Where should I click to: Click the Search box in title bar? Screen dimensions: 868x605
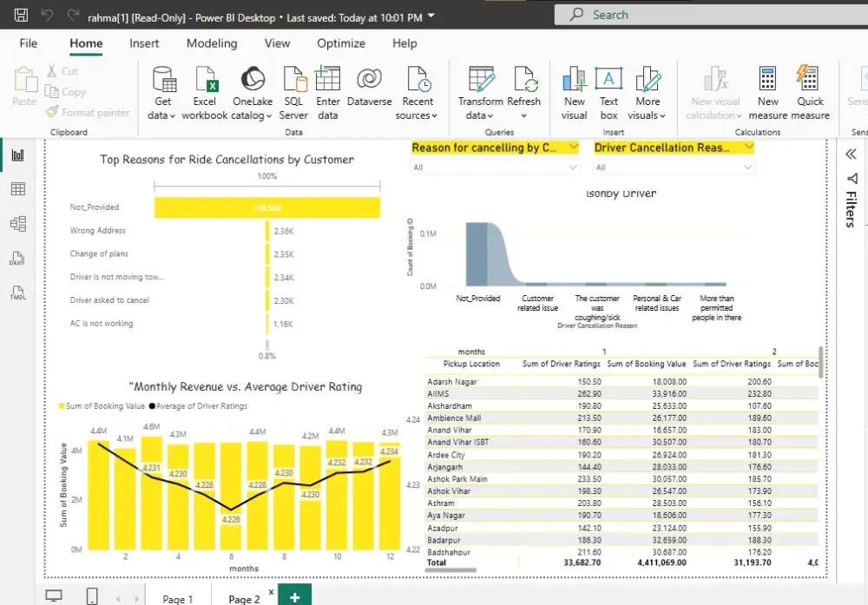click(x=712, y=15)
